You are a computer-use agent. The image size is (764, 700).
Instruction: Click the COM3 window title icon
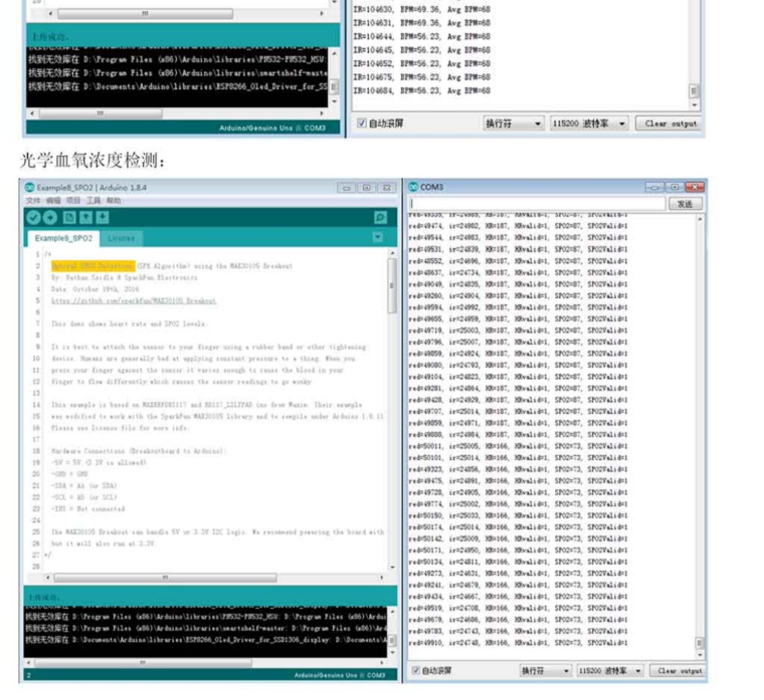[x=414, y=187]
